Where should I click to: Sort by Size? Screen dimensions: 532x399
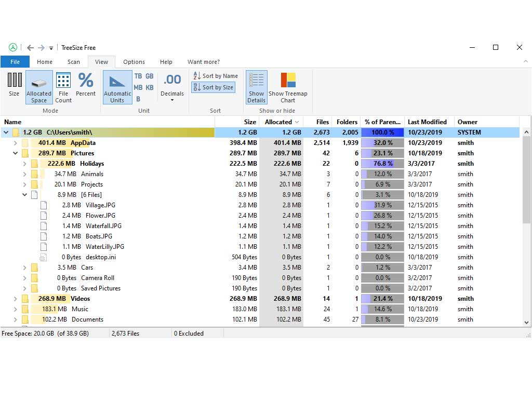click(214, 87)
